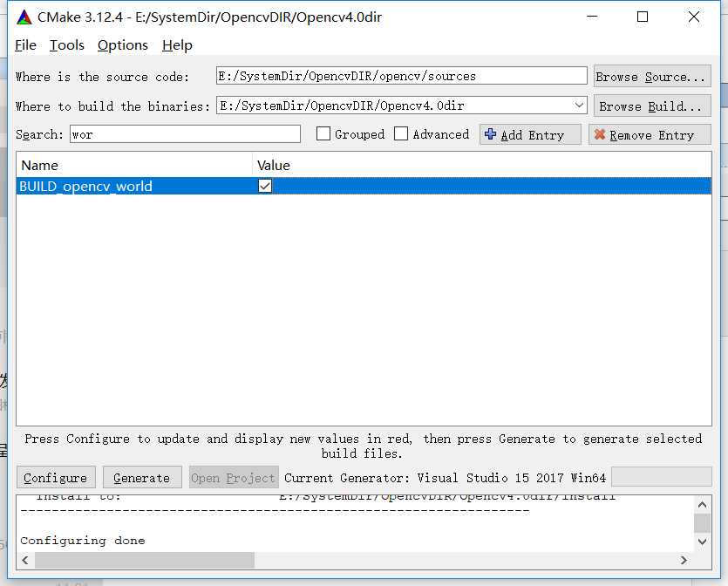Click 'Current Generator: Visual Studio 15 2017 Win64' text
Viewport: 728px width, 586px height.
click(x=446, y=478)
